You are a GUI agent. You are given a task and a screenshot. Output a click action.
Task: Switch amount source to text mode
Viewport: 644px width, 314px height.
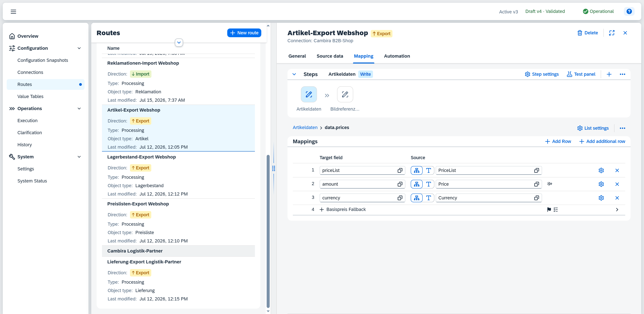click(428, 184)
